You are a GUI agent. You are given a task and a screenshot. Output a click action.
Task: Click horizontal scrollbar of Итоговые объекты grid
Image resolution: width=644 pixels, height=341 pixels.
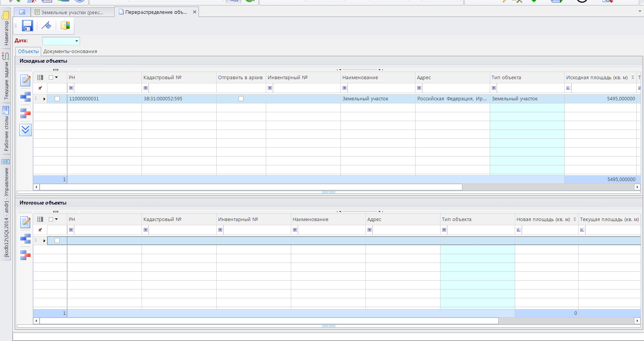[269, 321]
